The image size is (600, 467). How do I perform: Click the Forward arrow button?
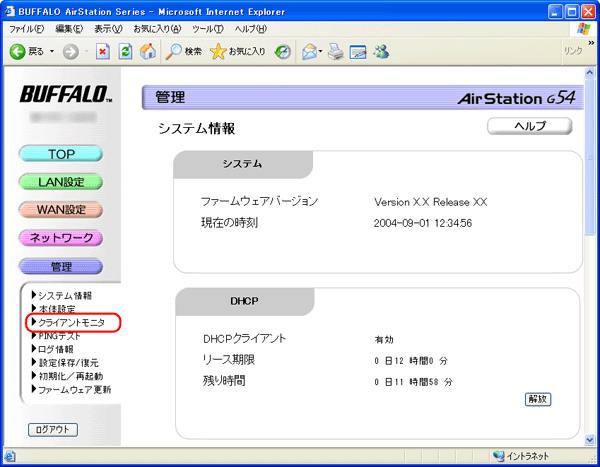71,51
